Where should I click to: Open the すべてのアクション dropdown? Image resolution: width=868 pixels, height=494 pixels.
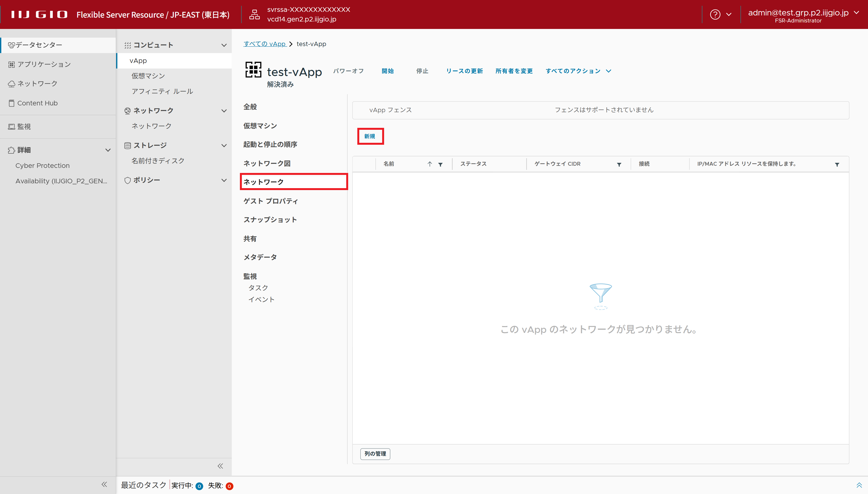[578, 71]
